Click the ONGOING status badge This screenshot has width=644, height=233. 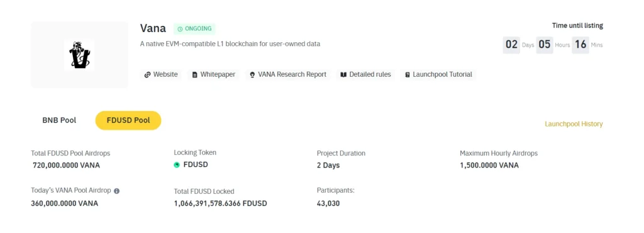coord(194,29)
